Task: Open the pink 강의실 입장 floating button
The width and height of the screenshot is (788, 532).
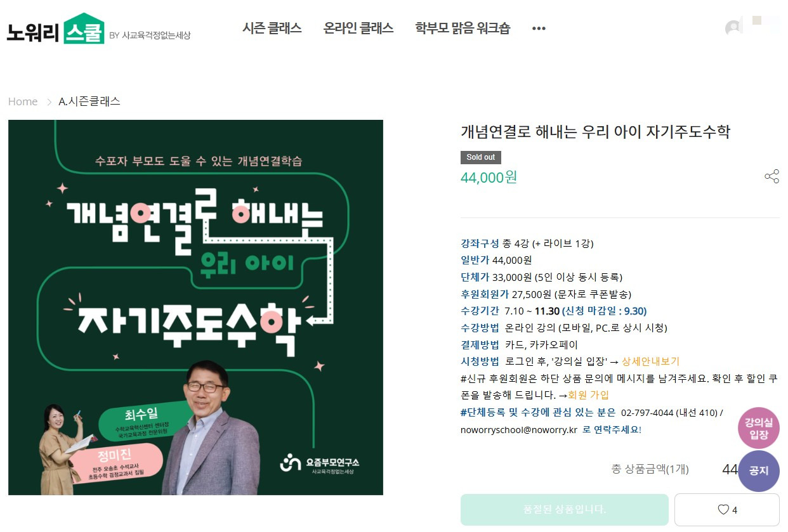Action: pyautogui.click(x=759, y=429)
